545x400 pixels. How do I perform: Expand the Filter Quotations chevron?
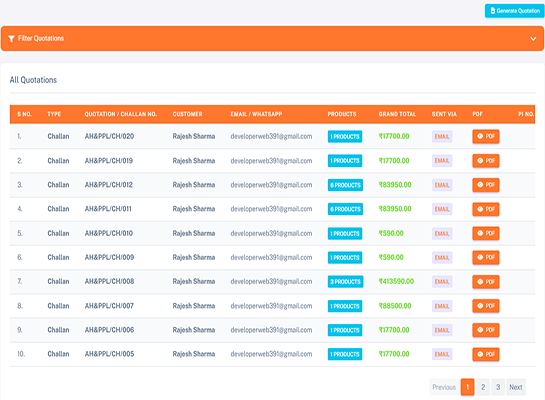[533, 39]
